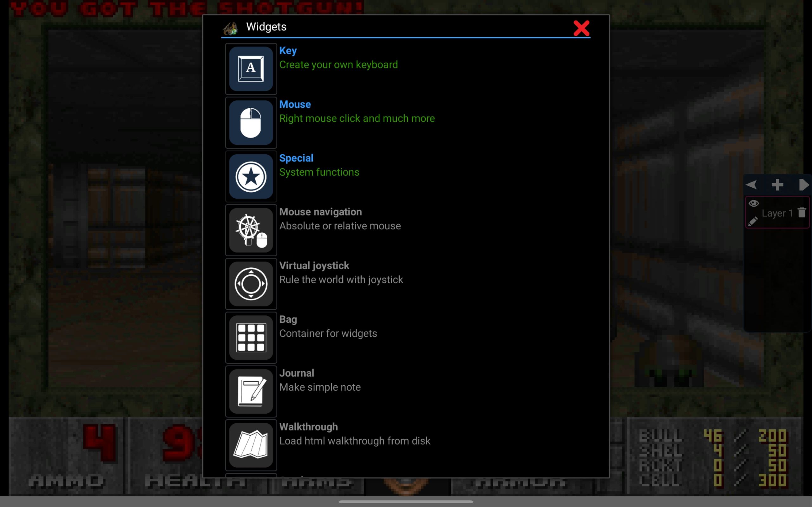The image size is (812, 507).
Task: Select the Bag container widget icon
Action: (251, 337)
